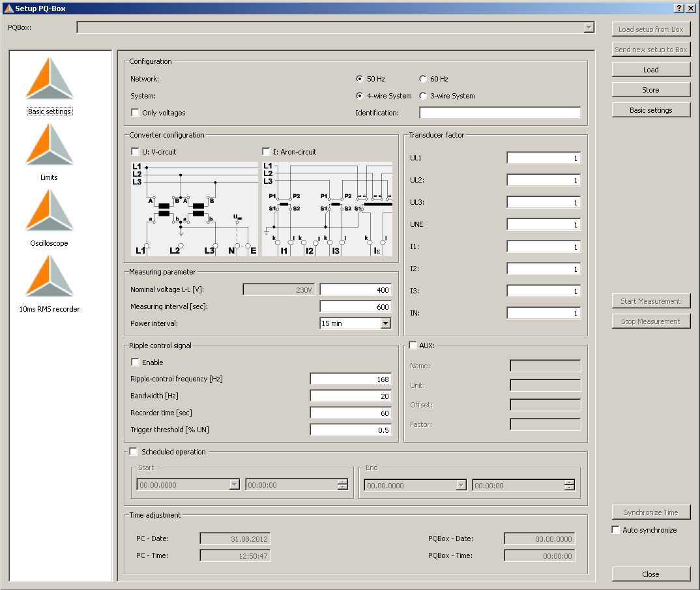
Task: Click the Identification text field
Action: coord(500,113)
